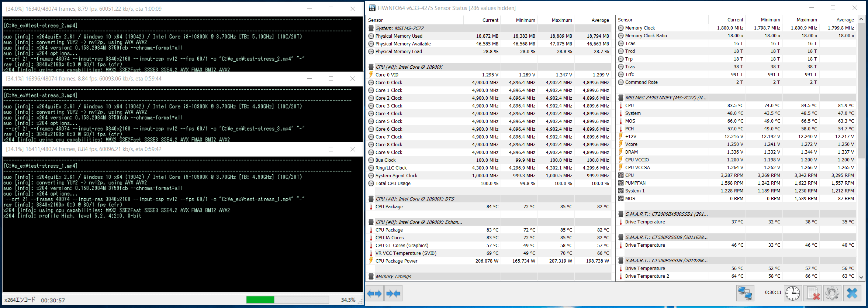868x308 pixels.
Task: Click the Maximum column header in left list
Action: (x=556, y=20)
